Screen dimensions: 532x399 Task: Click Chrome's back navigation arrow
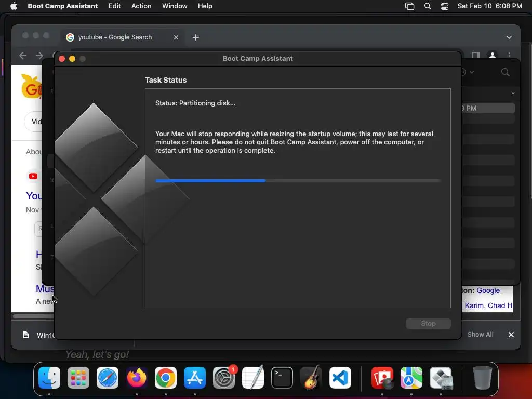point(23,55)
